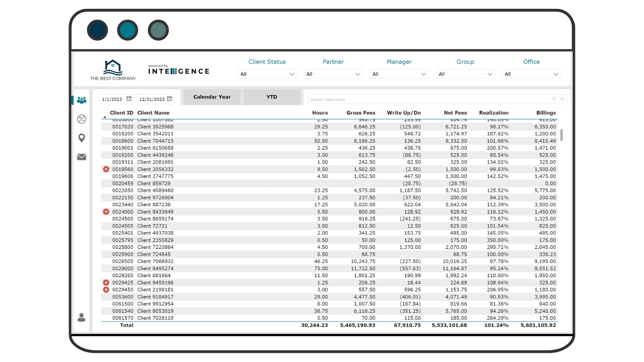Click the teal circle at top
This screenshot has width=644, height=362.
128,30
